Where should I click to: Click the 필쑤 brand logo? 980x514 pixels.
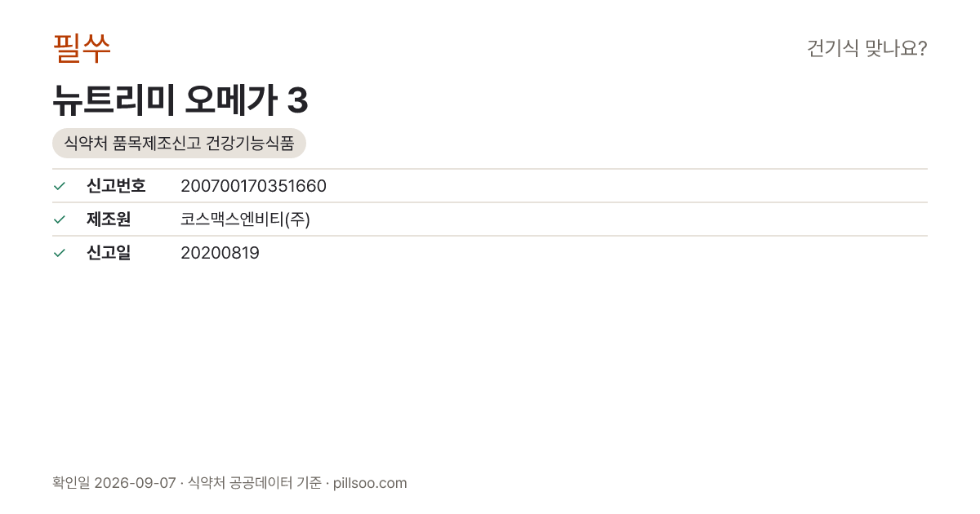point(82,48)
